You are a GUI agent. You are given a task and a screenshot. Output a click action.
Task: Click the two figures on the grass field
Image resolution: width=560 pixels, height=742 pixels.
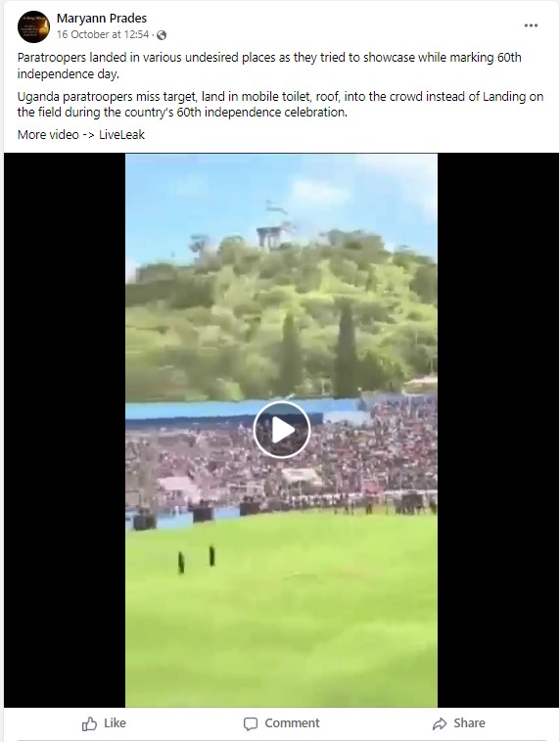point(197,558)
